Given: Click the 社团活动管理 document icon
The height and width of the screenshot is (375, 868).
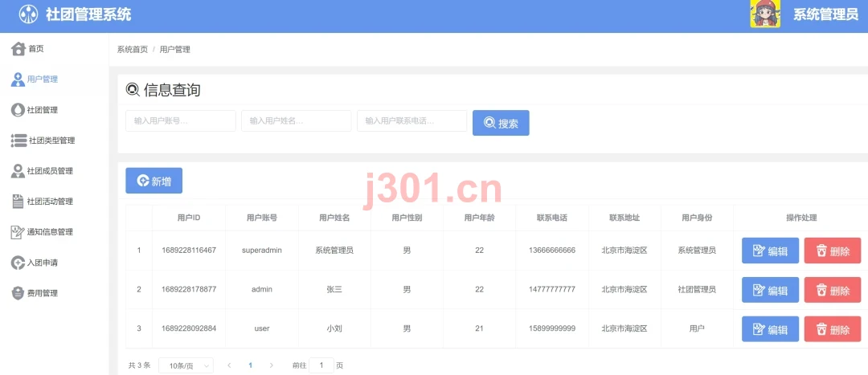Looking at the screenshot, I should coord(18,202).
